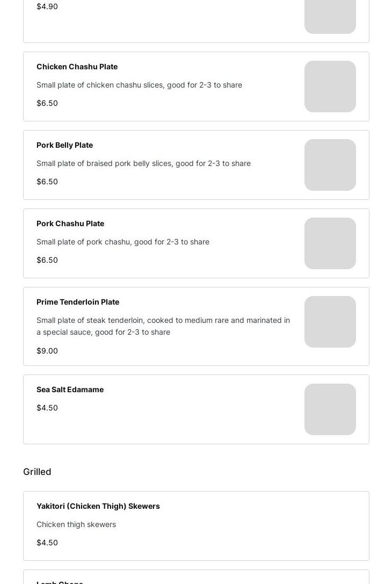Select the Pork Chashu Plate image

click(330, 243)
